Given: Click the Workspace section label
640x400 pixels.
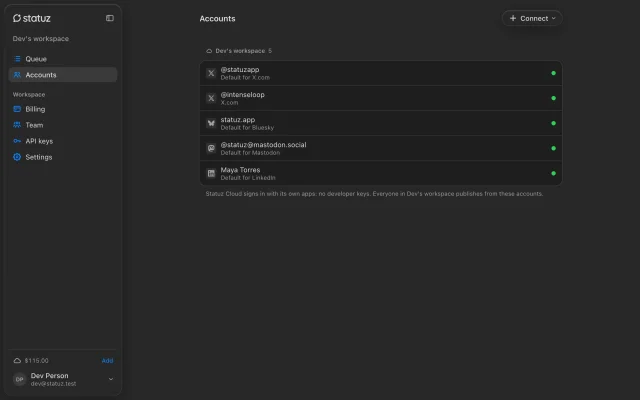Looking at the screenshot, I should tap(29, 94).
